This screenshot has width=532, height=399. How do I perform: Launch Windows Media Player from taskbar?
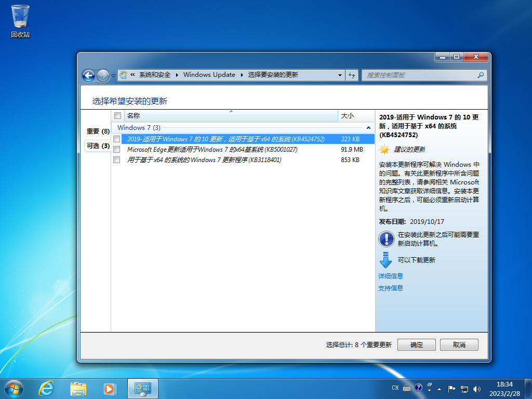(110, 389)
